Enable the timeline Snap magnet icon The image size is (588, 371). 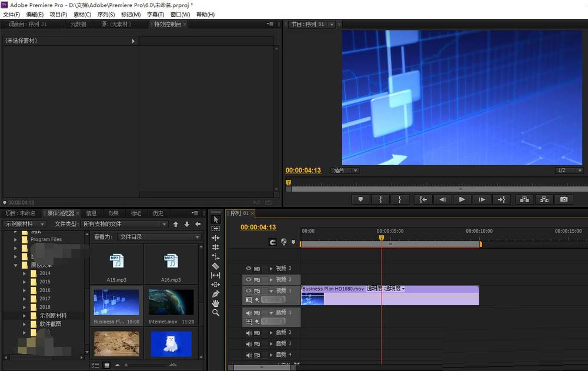point(273,242)
